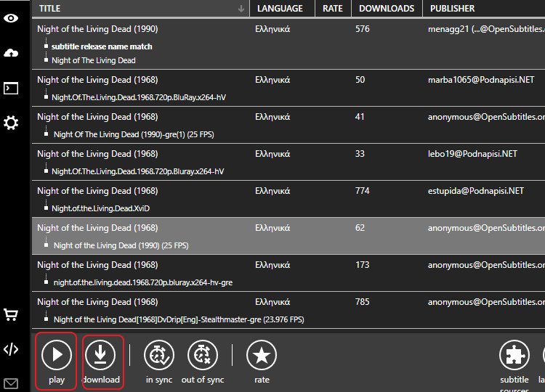This screenshot has height=392, width=545.
Task: Select row with 41 downloads
Action: [x=288, y=125]
